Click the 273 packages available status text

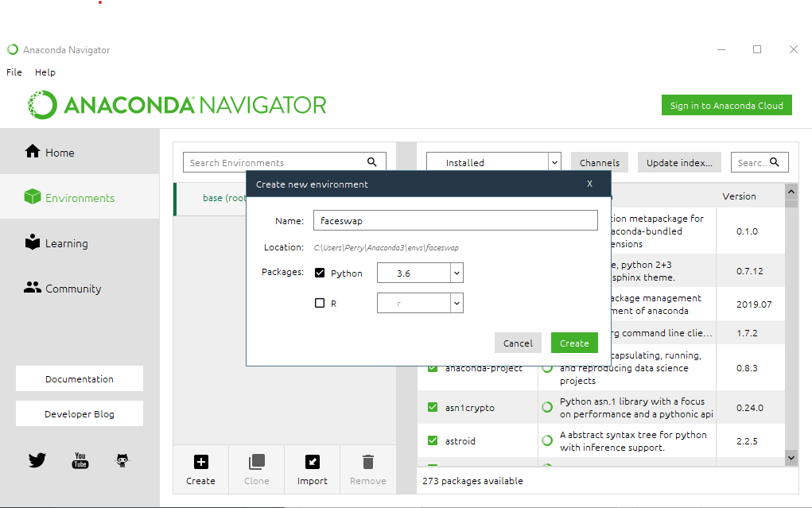tap(472, 480)
